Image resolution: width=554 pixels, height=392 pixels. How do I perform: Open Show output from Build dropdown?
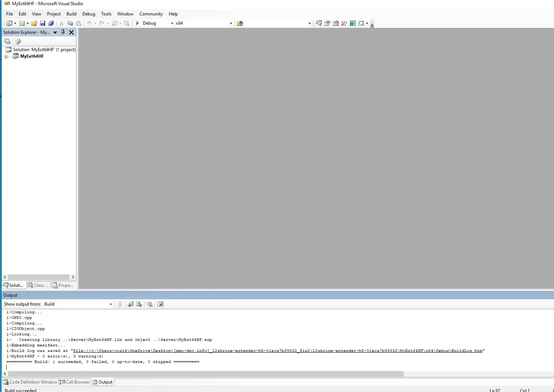coord(111,304)
